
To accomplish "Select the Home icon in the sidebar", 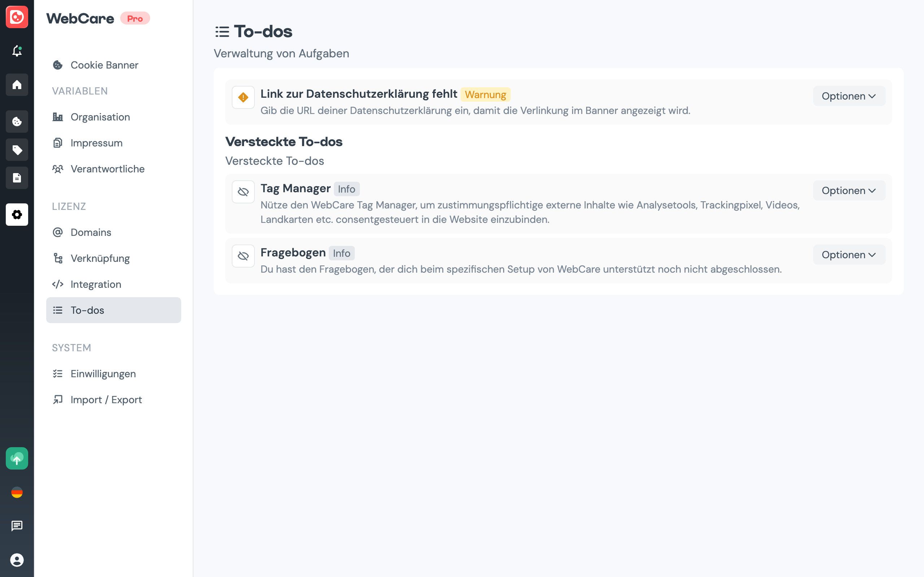I will [x=17, y=85].
